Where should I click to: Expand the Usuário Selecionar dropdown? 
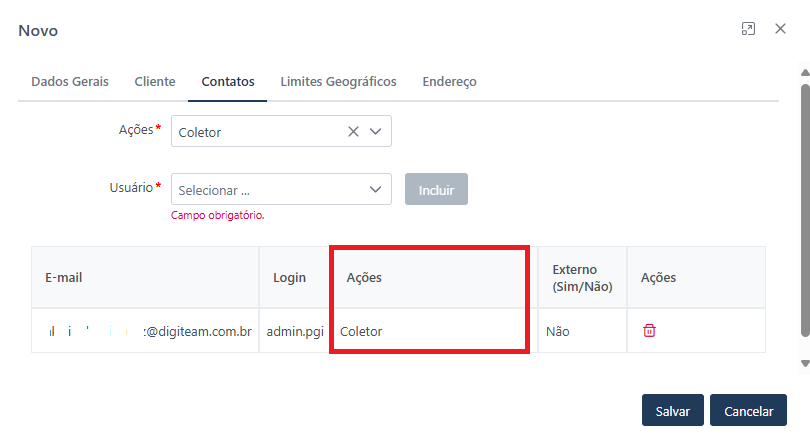click(376, 189)
